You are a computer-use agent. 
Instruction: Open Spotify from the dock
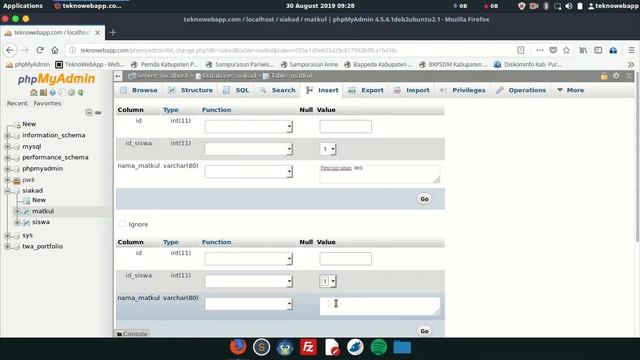[379, 347]
